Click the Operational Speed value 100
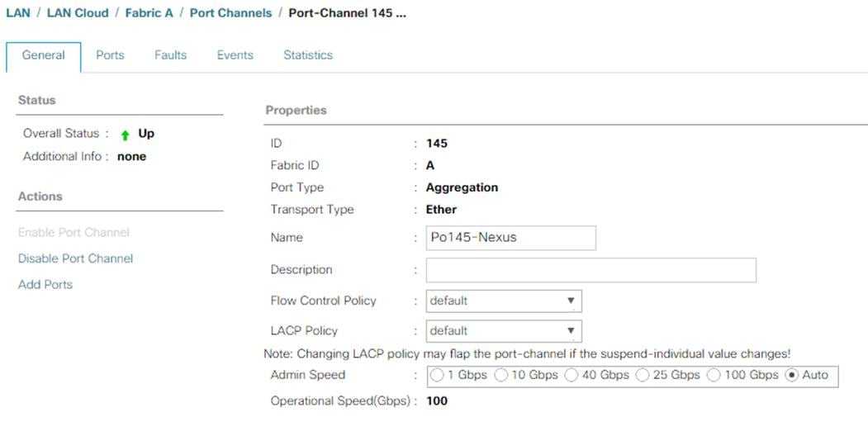868x436 pixels. tap(437, 401)
